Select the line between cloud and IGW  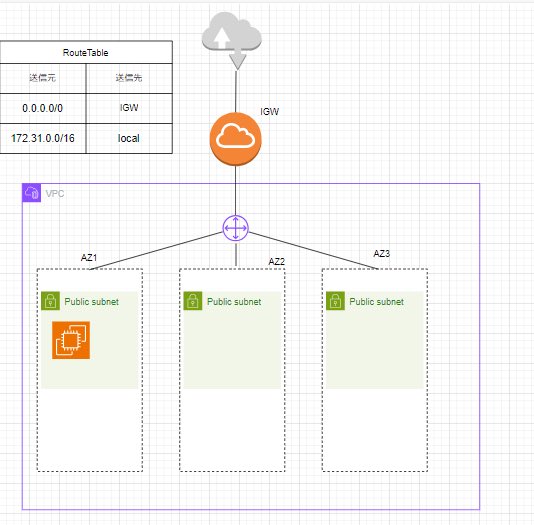point(236,91)
